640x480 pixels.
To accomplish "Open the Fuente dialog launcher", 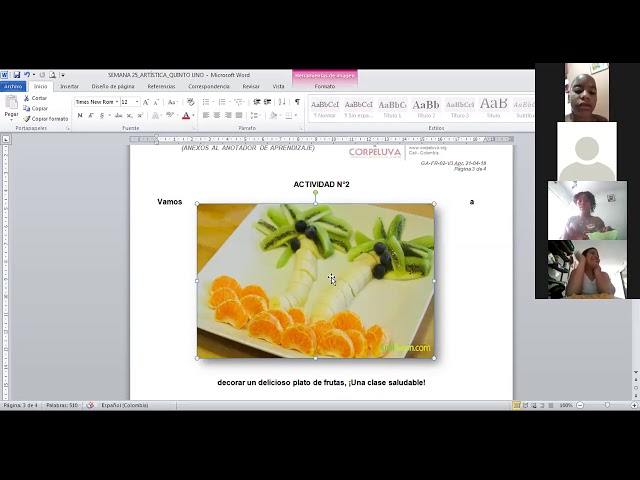I will click(x=193, y=129).
